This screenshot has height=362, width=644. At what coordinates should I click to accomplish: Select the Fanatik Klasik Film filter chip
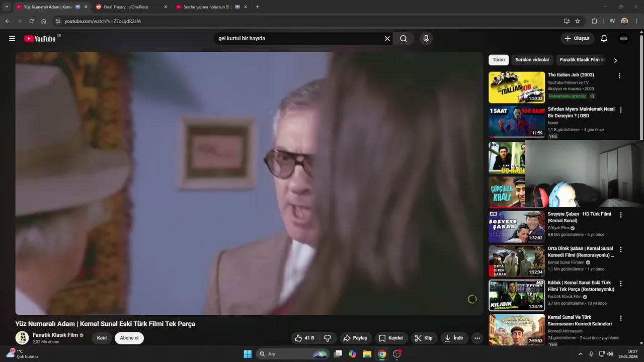582,60
